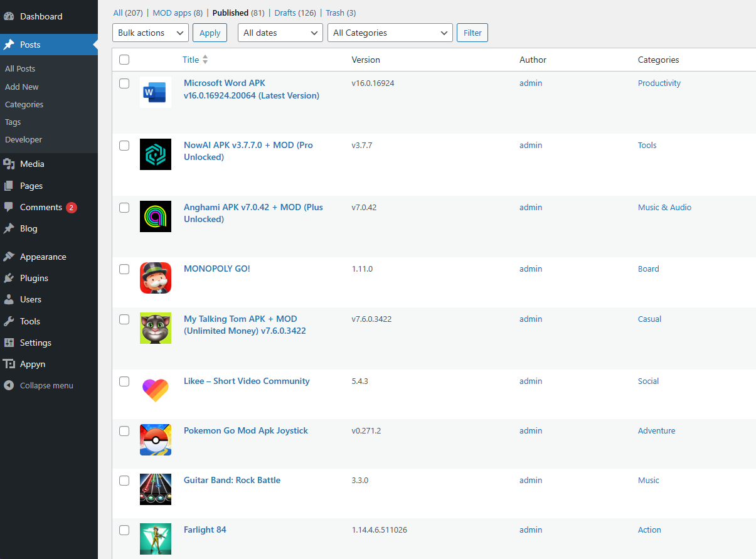Click the Version column header
Image resolution: width=756 pixels, height=559 pixels.
click(x=366, y=60)
